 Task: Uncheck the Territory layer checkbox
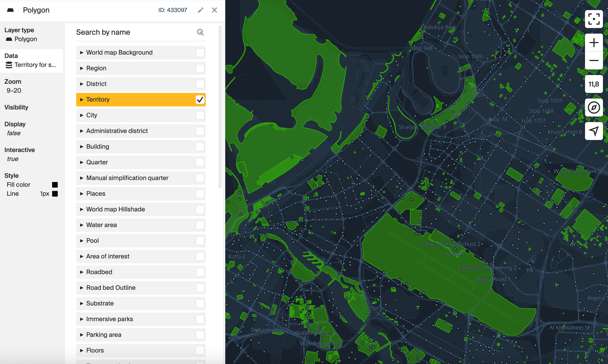(200, 100)
